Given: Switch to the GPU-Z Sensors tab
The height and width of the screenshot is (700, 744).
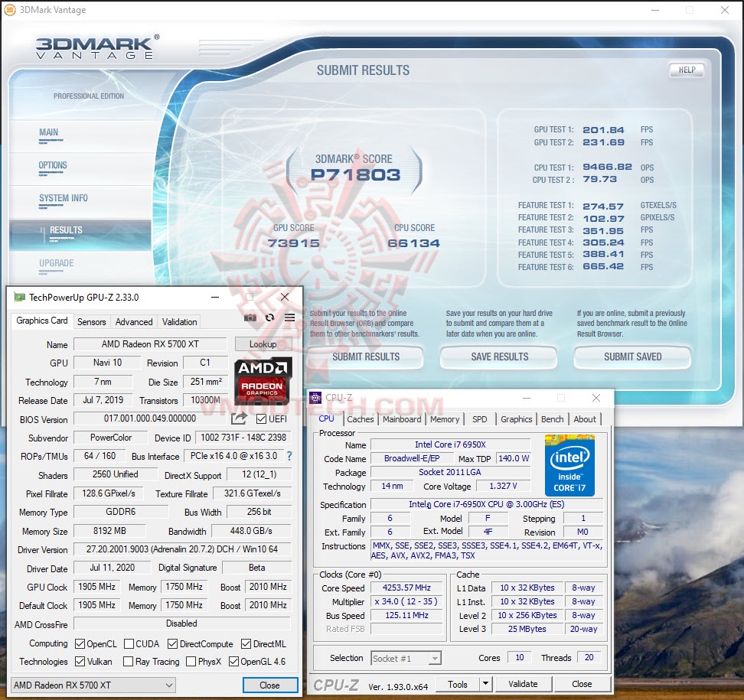Looking at the screenshot, I should click(92, 322).
